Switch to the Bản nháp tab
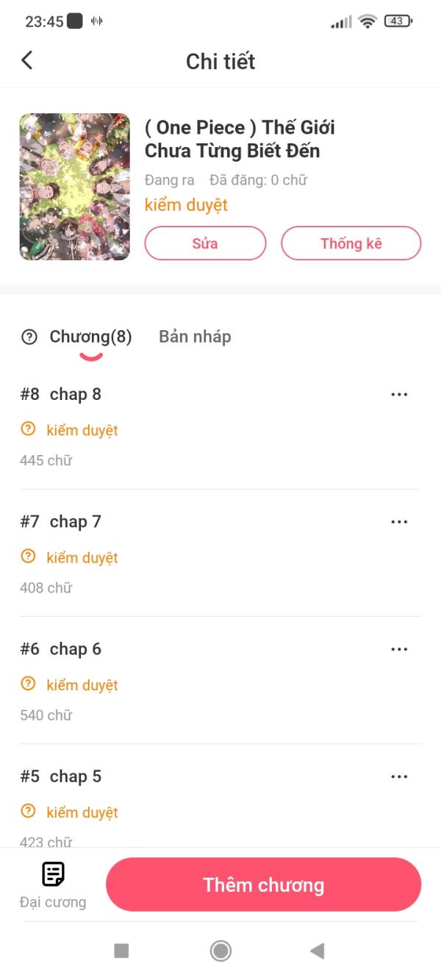This screenshot has width=441, height=980. tap(195, 337)
